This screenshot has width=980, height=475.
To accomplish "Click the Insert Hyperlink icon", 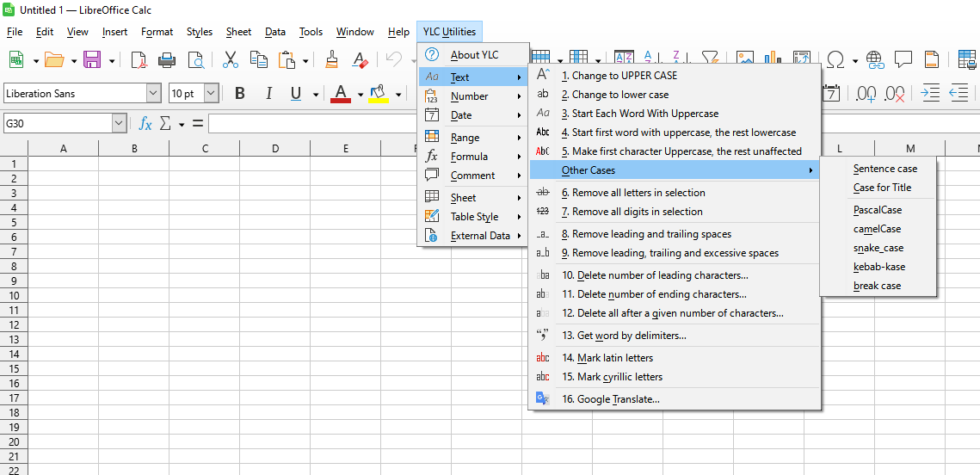I will tap(875, 59).
